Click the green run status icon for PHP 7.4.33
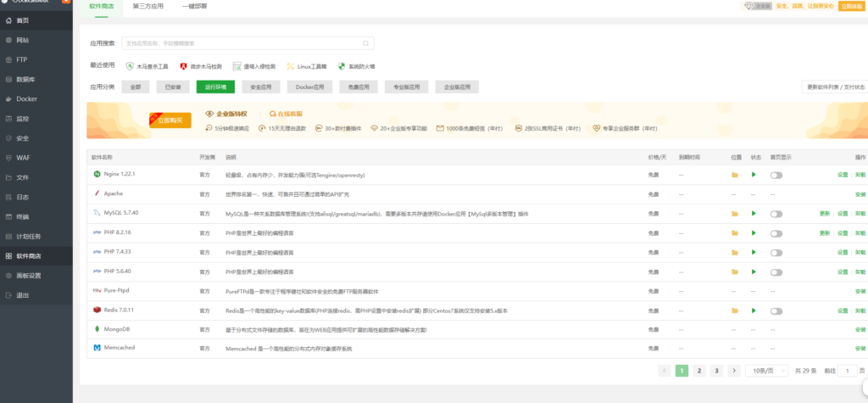Screen dimensions: 868x403 point(754,252)
